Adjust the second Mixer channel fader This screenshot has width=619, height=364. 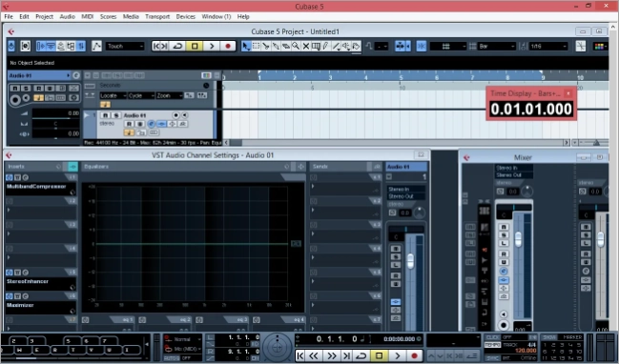(x=601, y=239)
